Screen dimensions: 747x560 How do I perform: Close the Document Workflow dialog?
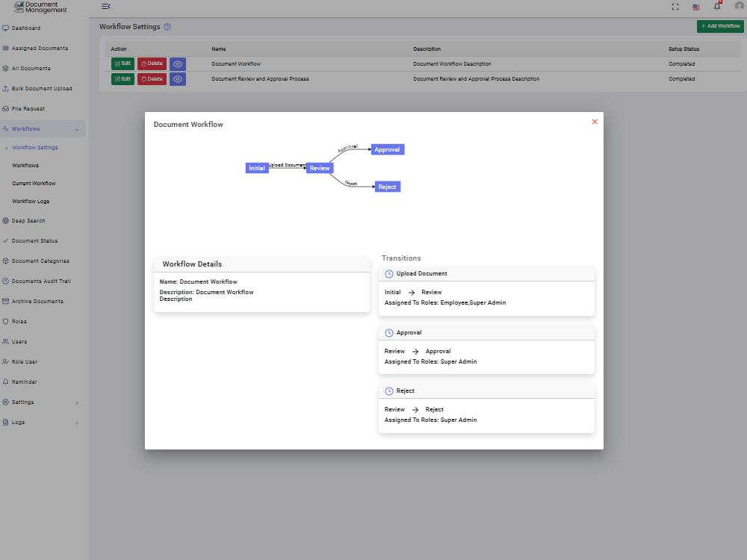tap(594, 122)
